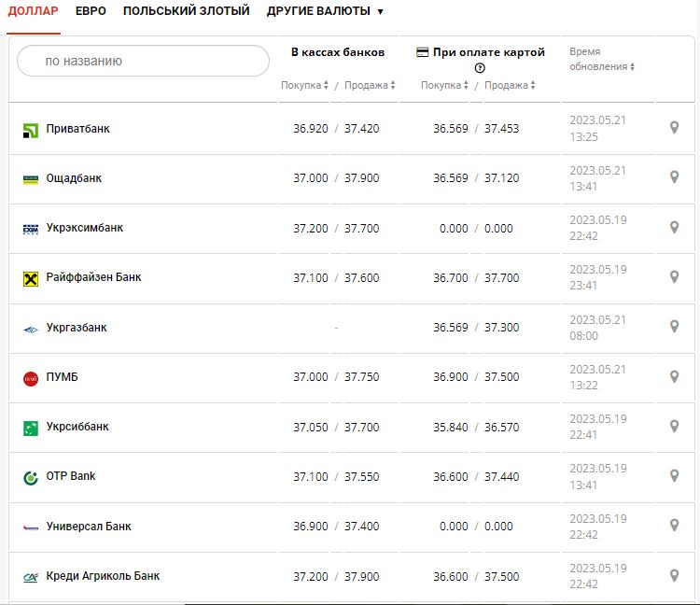The height and width of the screenshot is (605, 700).
Task: Click the Raiffeisen Bank logo icon
Action: [x=30, y=278]
